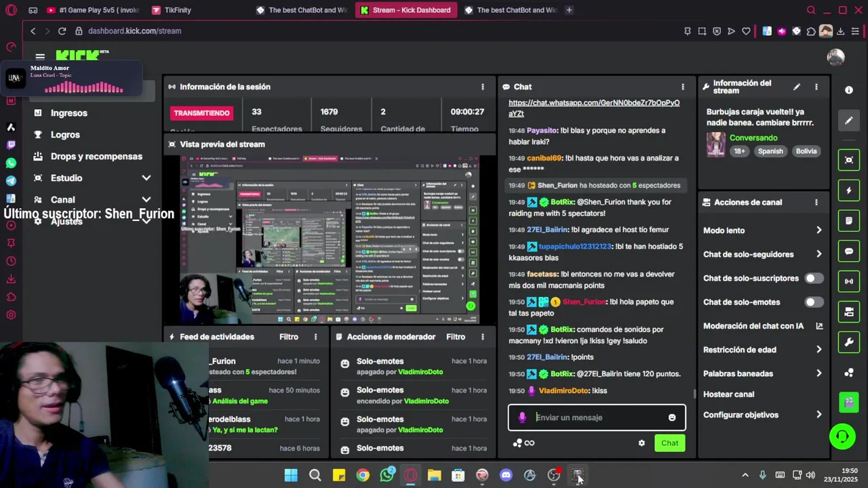Open Opera sidebar settings gear

11,314
